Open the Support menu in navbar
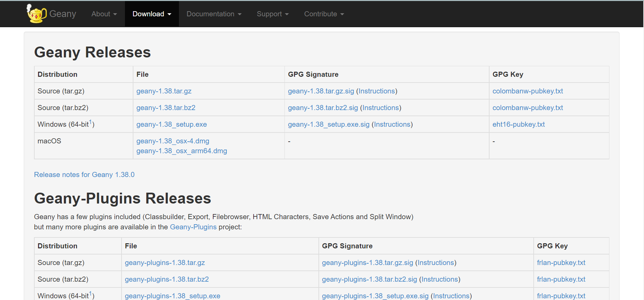 (x=273, y=14)
